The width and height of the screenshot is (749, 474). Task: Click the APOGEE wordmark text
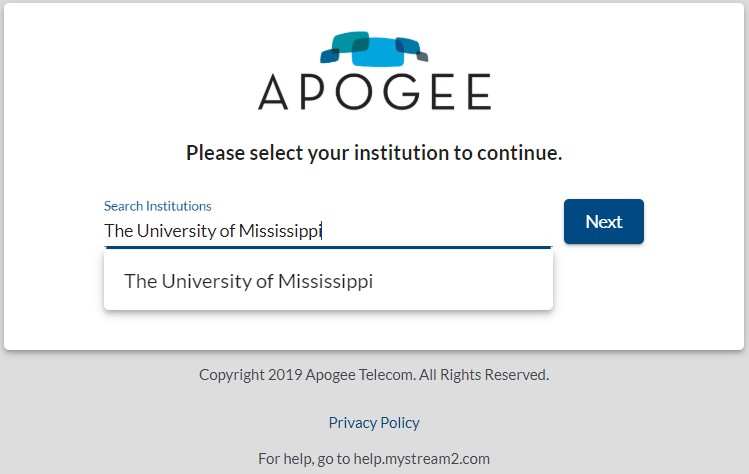(374, 92)
